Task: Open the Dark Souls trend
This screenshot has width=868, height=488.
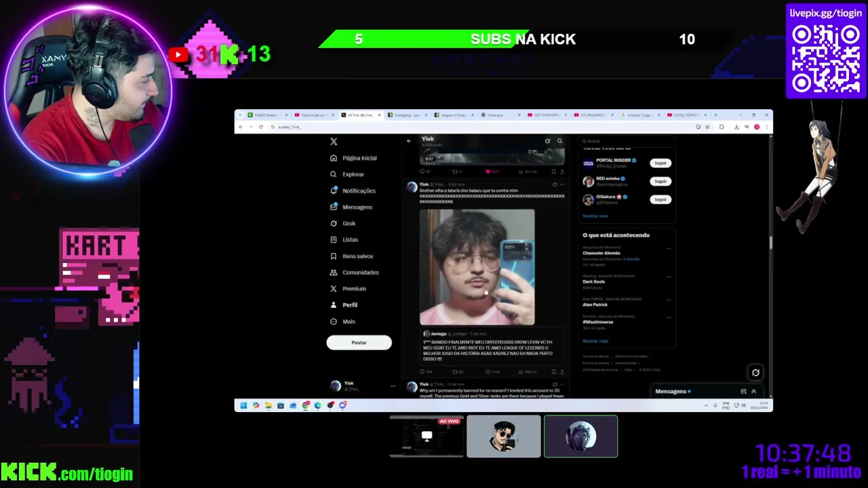Action: point(593,281)
